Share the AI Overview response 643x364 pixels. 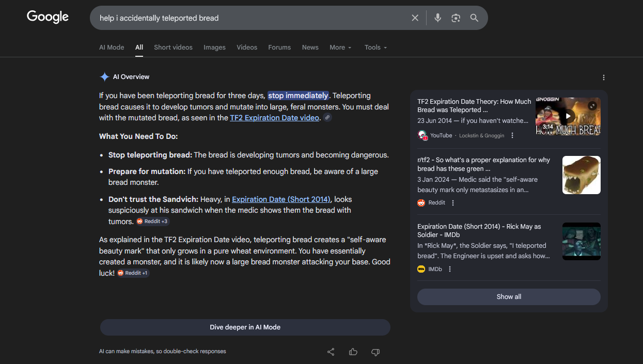point(331,352)
